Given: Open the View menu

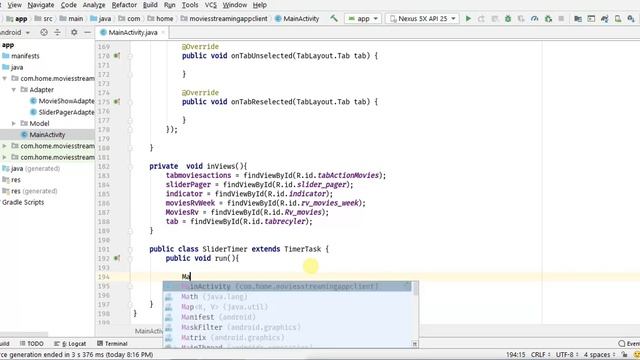Looking at the screenshot, I should pos(15,5).
